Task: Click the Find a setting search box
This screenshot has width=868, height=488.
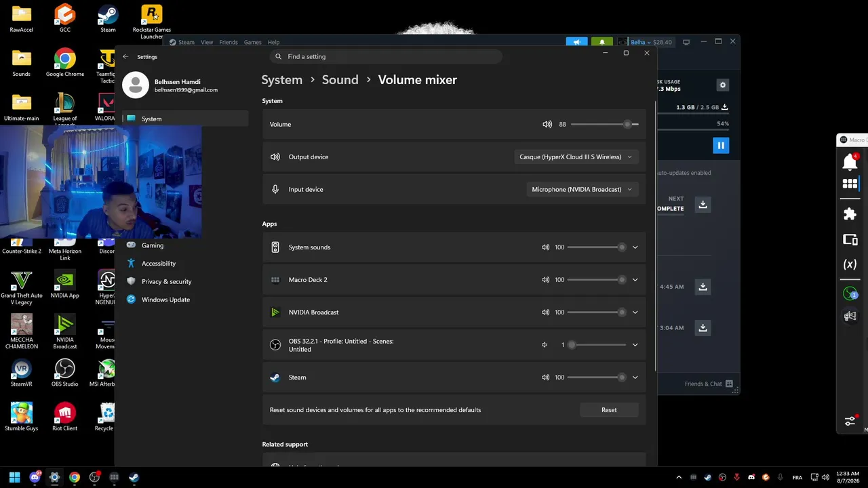Action: point(386,57)
